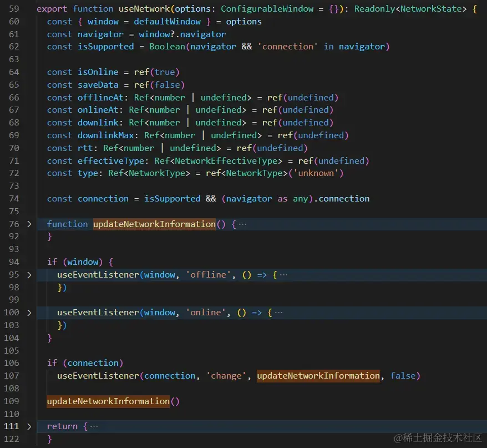The image size is (487, 448).
Task: Click 'if (connection)' on line 106
Action: (x=85, y=363)
